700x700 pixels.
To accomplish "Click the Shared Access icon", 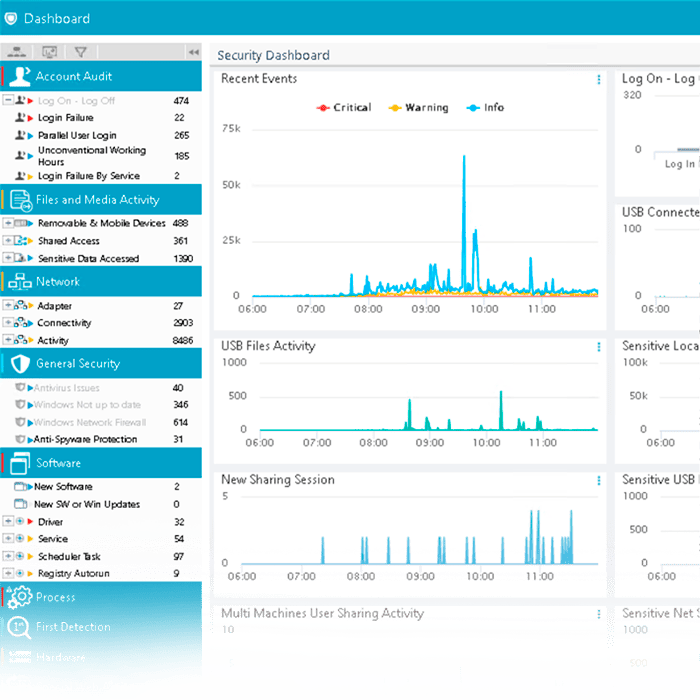I will 21,241.
